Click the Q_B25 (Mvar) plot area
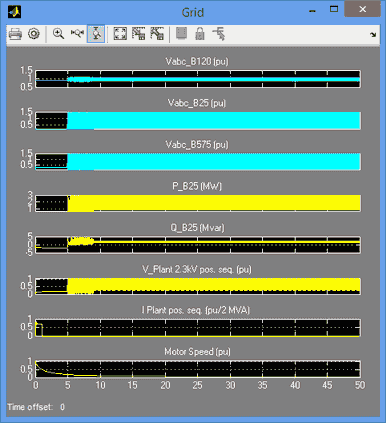The image size is (386, 423). [x=198, y=245]
